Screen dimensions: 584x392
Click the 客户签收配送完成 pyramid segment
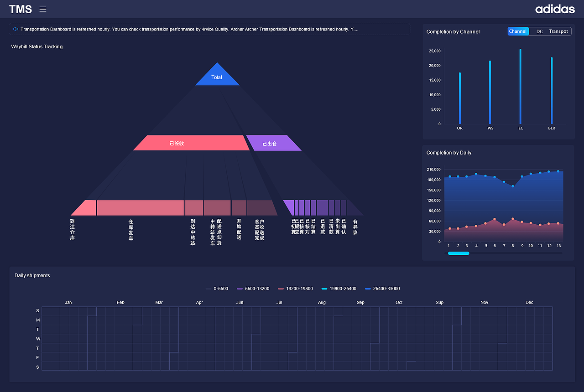[x=262, y=208]
